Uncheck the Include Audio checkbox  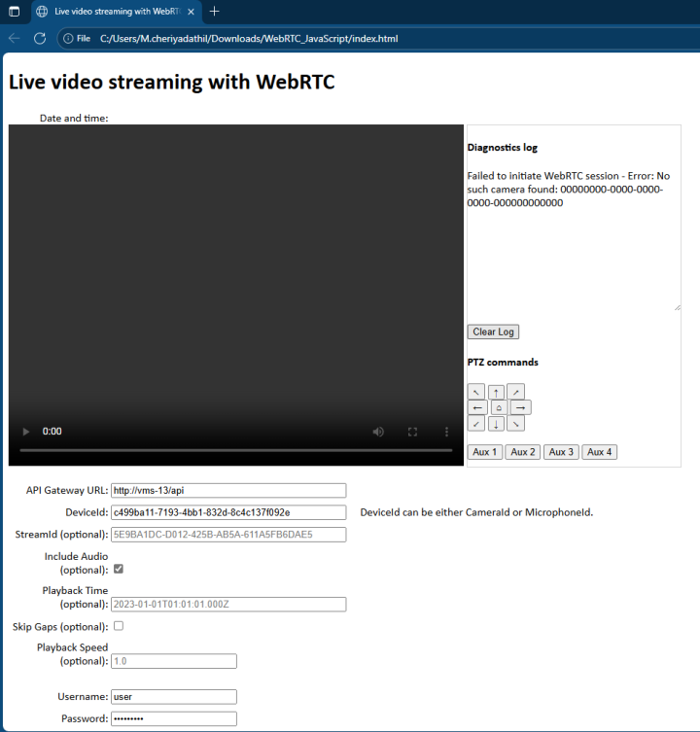(119, 569)
